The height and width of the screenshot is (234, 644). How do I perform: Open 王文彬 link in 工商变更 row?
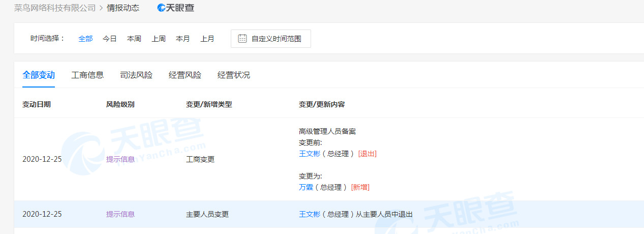310,154
